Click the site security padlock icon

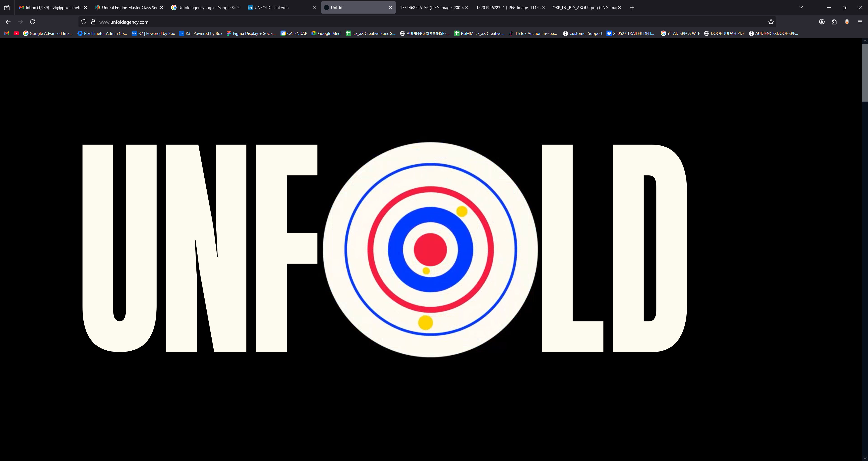tap(93, 22)
